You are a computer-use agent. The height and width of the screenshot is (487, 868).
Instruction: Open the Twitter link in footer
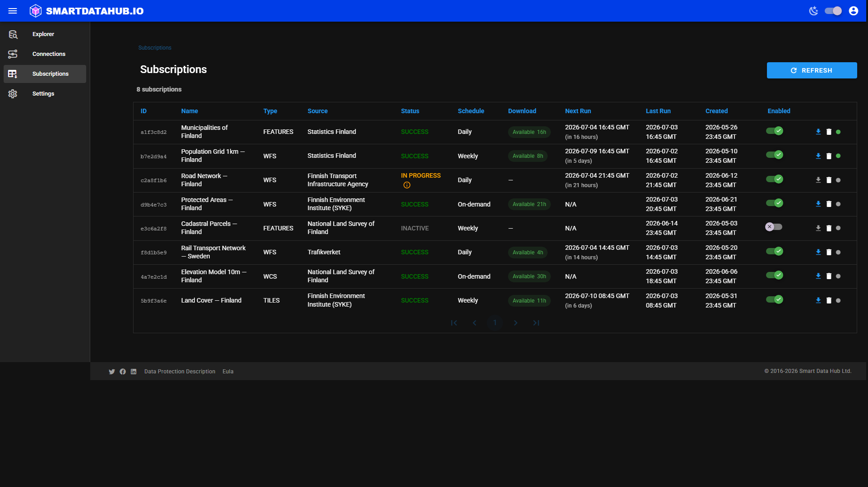[x=112, y=372]
